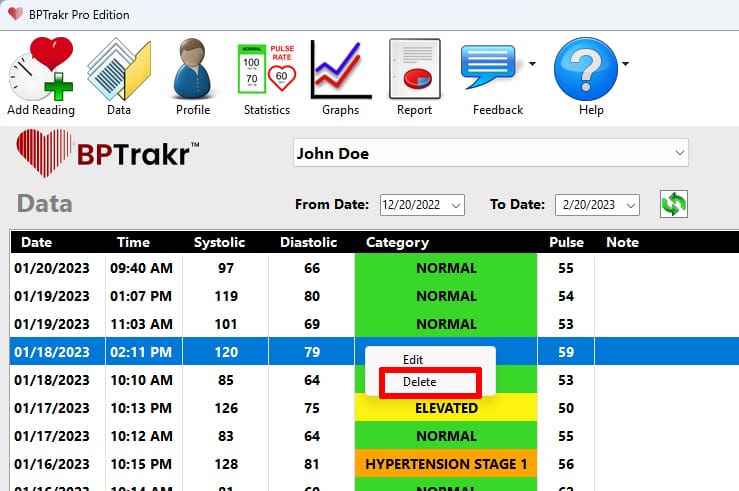Open the Report icon
The image size is (739, 491).
click(414, 70)
